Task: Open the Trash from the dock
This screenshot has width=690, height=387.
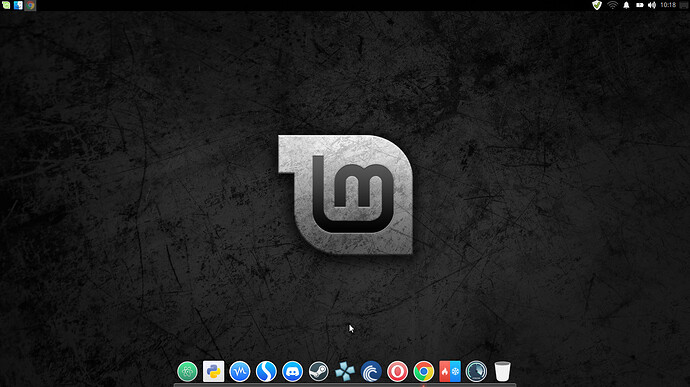Action: pos(502,372)
